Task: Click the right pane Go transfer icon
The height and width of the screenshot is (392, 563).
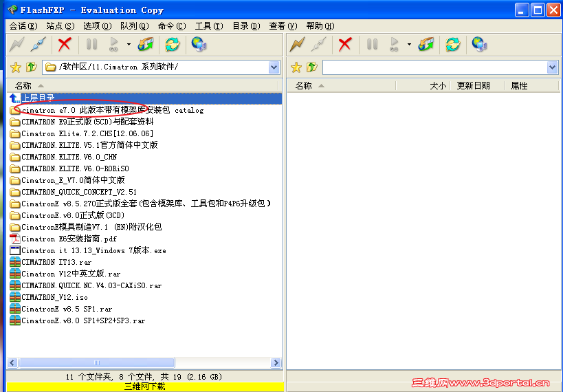Action: tap(395, 45)
